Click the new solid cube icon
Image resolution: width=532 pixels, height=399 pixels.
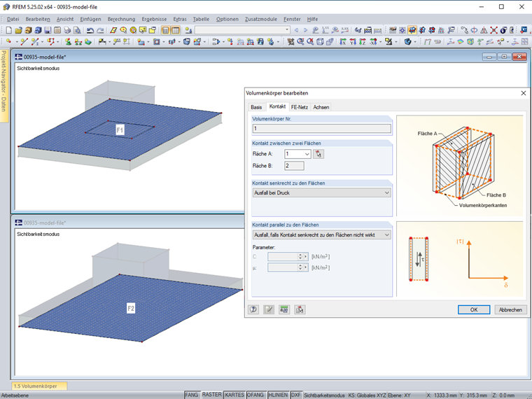pos(187,42)
